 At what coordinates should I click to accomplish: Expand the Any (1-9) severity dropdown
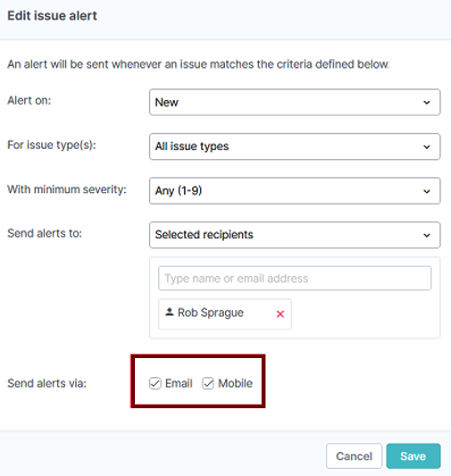pyautogui.click(x=295, y=191)
